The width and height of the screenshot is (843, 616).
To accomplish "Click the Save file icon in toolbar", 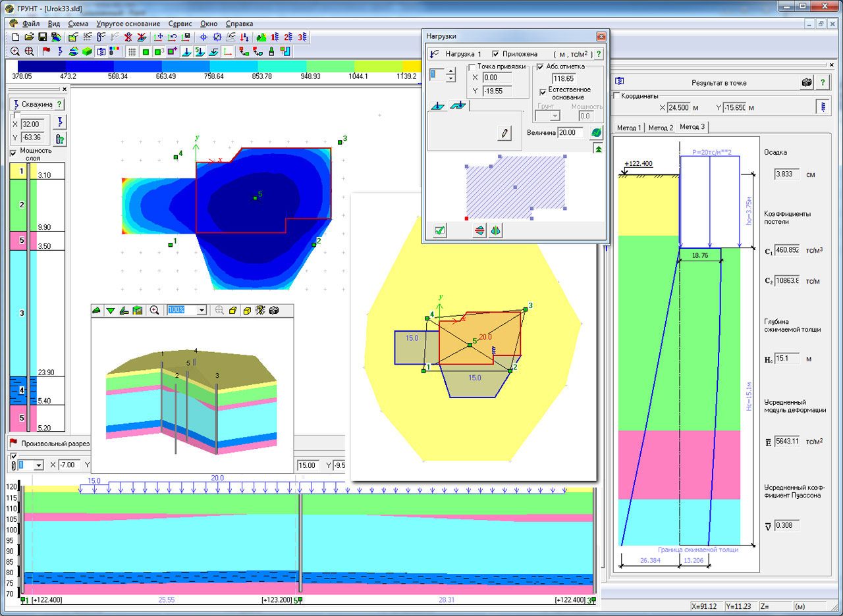I will pyautogui.click(x=42, y=38).
